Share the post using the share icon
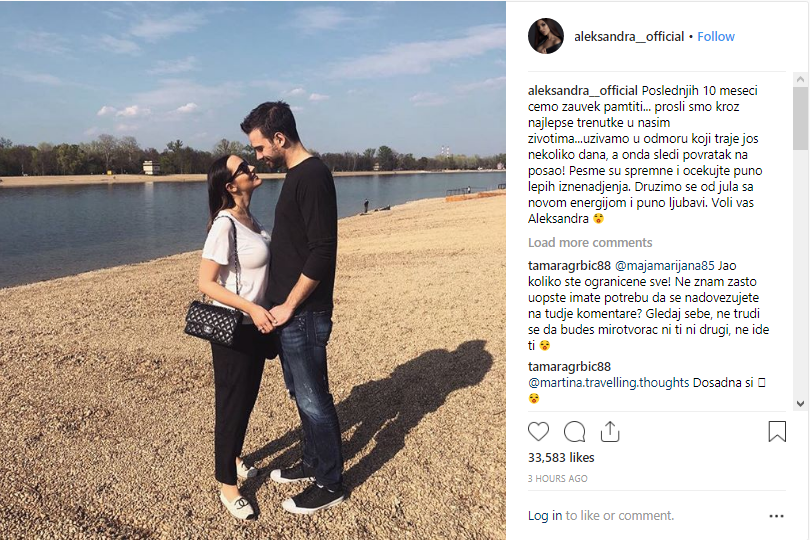This screenshot has width=810, height=540. (610, 431)
